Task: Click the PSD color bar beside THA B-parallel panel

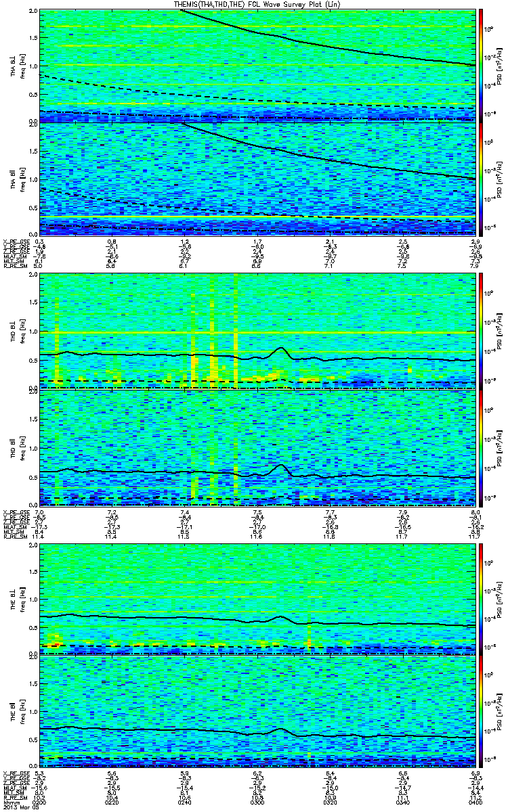Action: click(481, 179)
